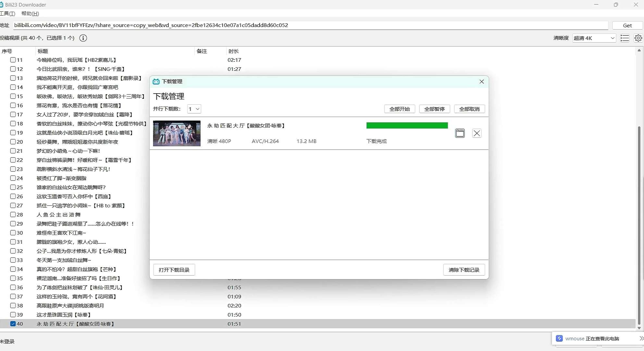644x351 pixels.
Task: Click scroll down arrow of list
Action: 639,328
